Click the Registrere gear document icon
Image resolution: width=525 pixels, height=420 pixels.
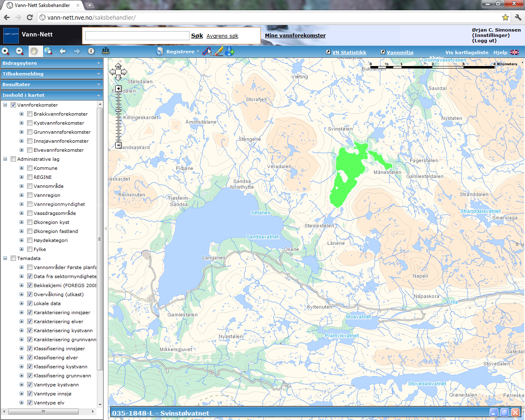coord(160,52)
